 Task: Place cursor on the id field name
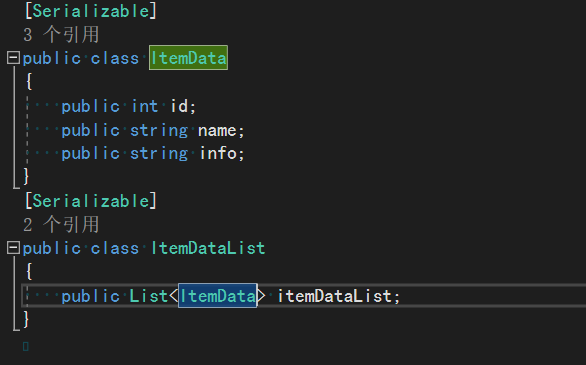coord(180,106)
